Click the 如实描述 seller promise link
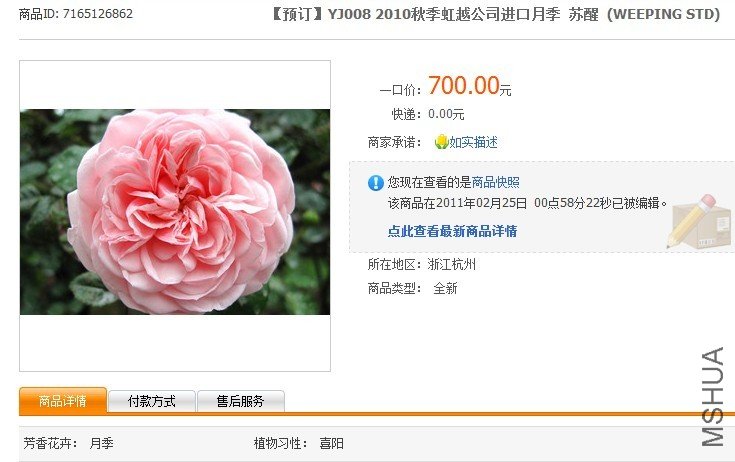This screenshot has height=462, width=735. [x=473, y=142]
